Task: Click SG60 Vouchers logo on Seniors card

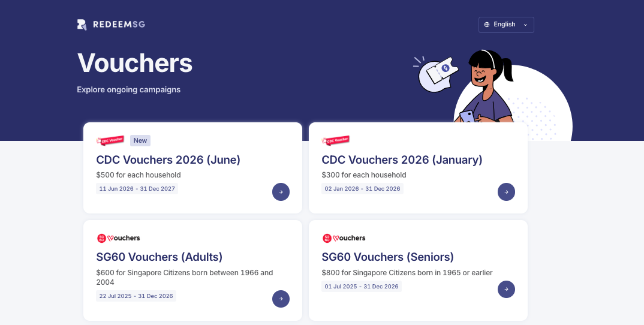Action: click(344, 238)
